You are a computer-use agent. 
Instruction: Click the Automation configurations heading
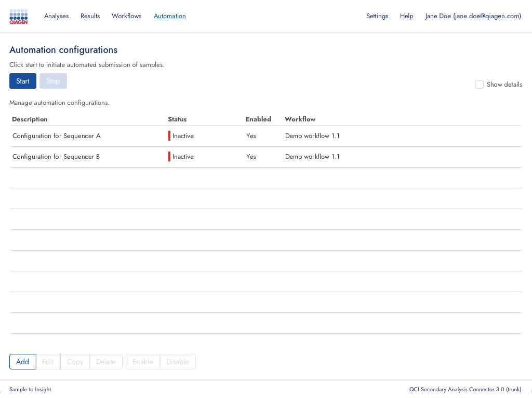63,50
